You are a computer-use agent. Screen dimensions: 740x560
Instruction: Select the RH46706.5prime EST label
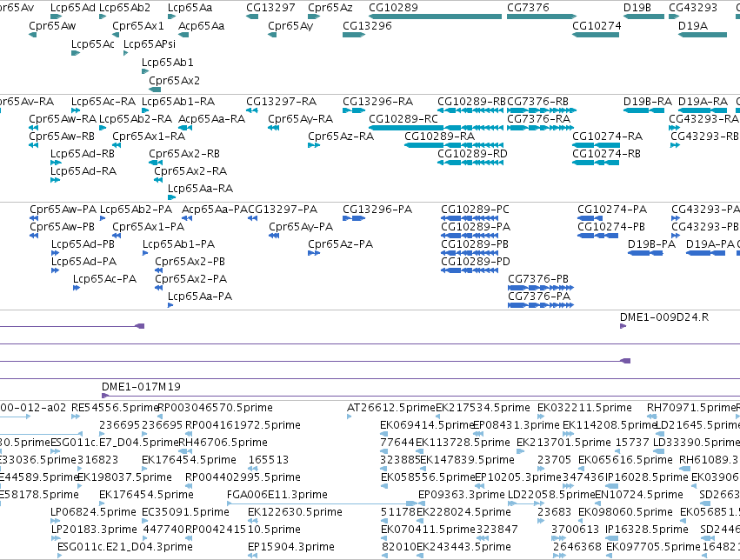(223, 443)
